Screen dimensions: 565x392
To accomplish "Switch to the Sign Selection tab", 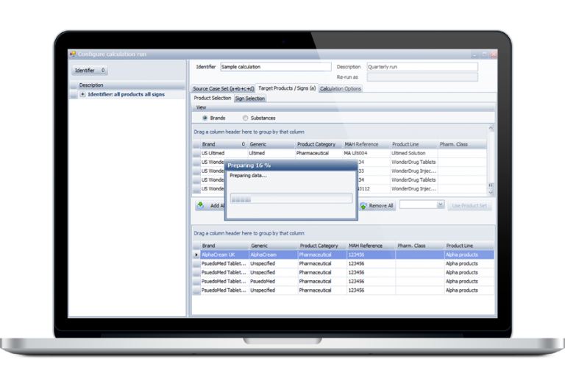I will coord(250,99).
